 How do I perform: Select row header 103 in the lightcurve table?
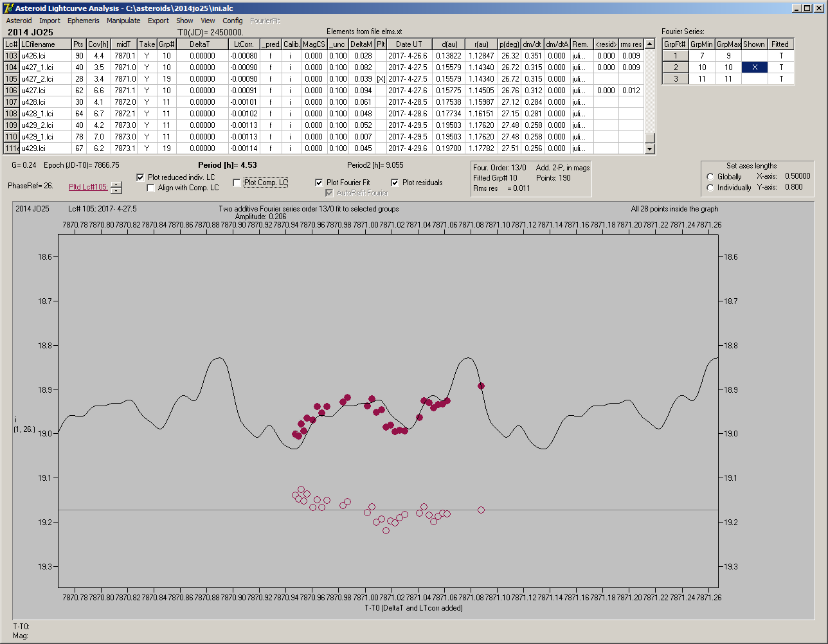pyautogui.click(x=11, y=56)
